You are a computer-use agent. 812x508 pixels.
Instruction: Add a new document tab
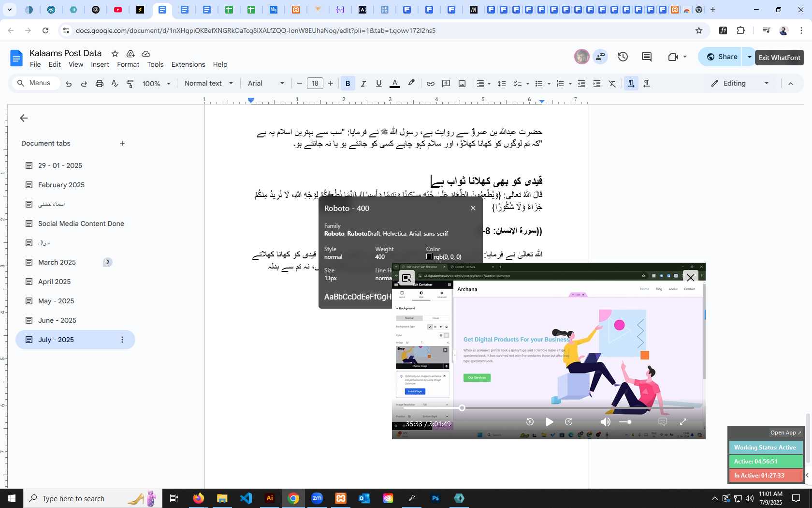click(x=122, y=143)
